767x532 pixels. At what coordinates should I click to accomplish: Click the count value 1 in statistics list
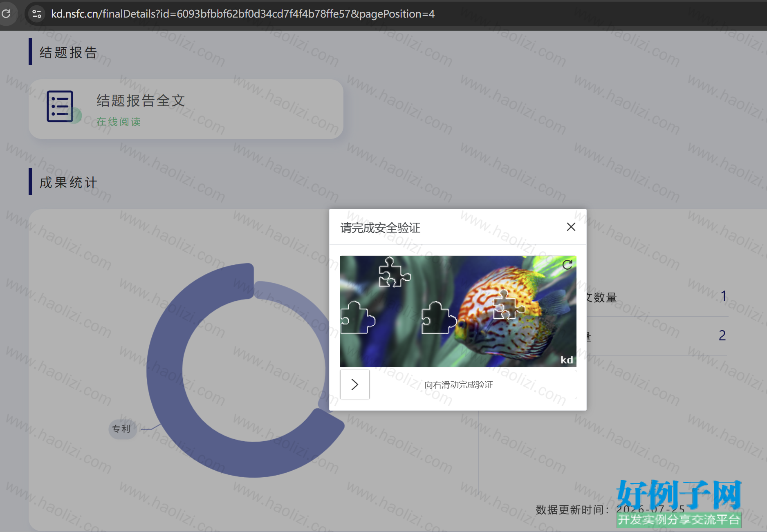pyautogui.click(x=723, y=296)
